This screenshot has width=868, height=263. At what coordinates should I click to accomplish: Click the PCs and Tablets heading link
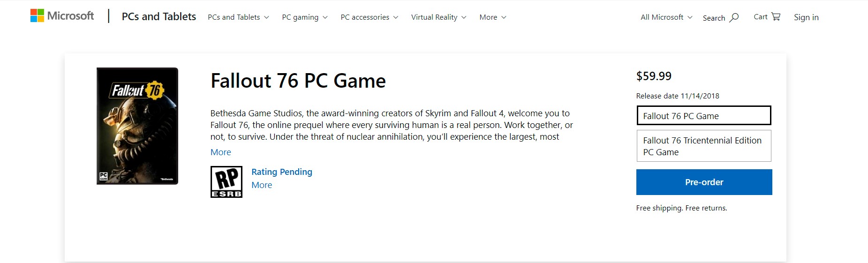(x=159, y=16)
